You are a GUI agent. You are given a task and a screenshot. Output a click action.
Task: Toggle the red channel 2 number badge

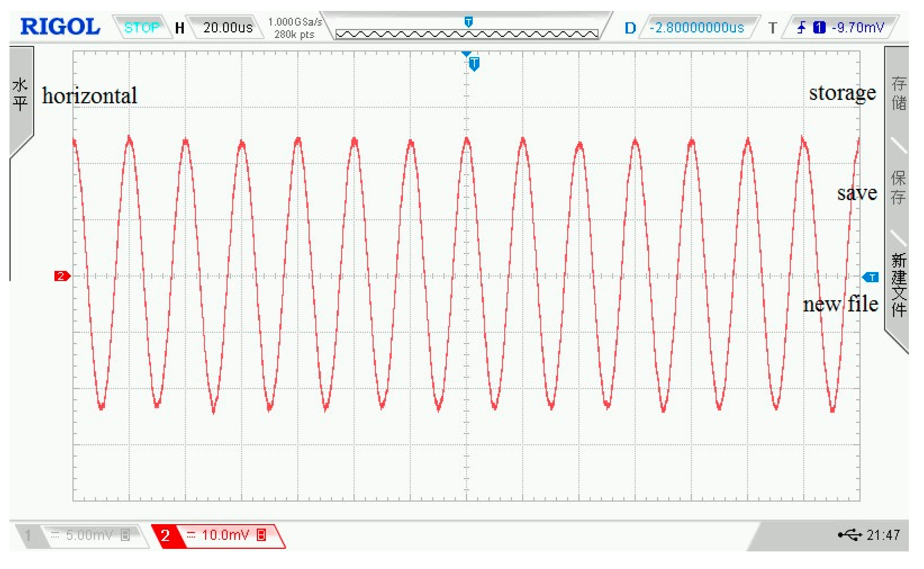(x=165, y=535)
